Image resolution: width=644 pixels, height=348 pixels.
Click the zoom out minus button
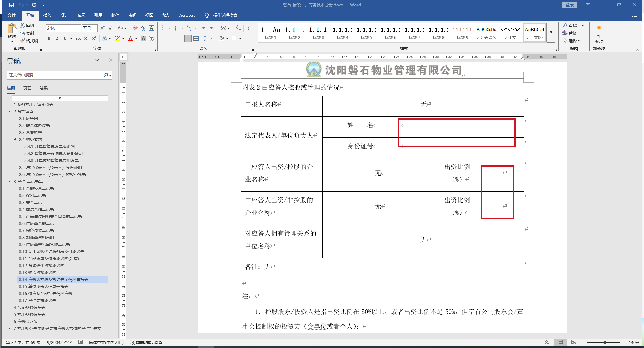[x=583, y=342]
